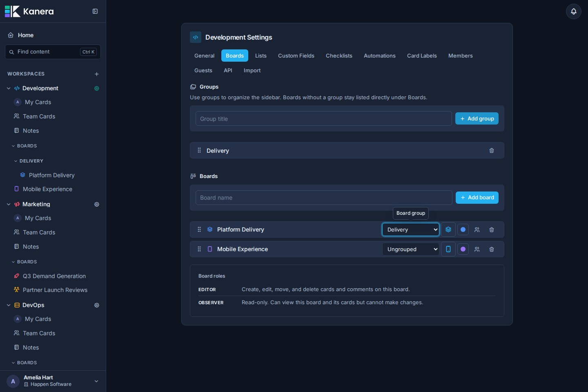Switch to the Automations tab
Screen dimensions: 588x392
380,56
